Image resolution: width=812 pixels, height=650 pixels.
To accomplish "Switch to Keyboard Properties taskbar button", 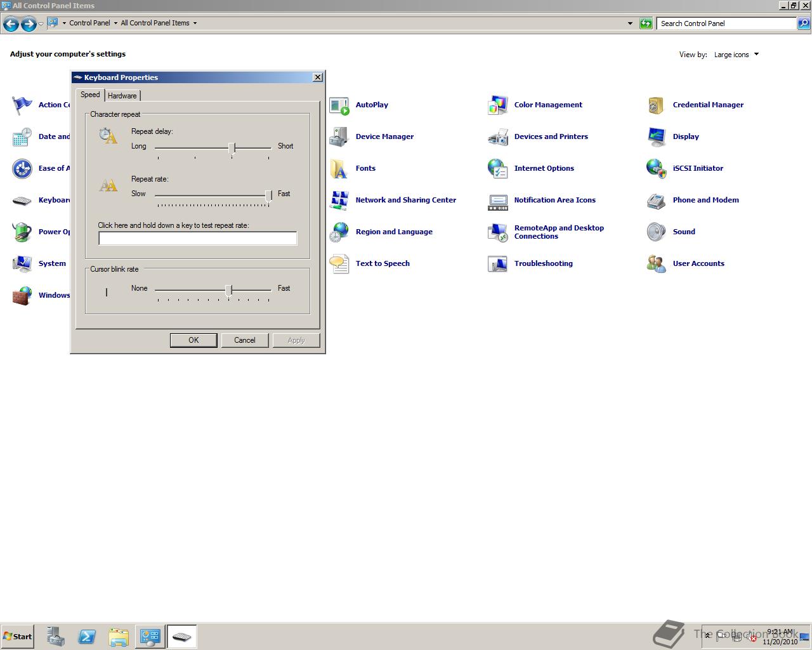I will pyautogui.click(x=182, y=637).
